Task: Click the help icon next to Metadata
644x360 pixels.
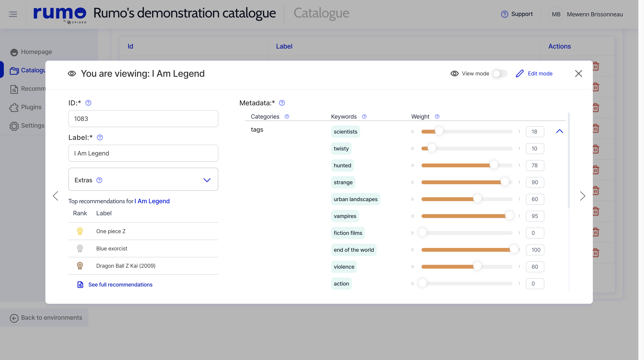Action: click(282, 103)
